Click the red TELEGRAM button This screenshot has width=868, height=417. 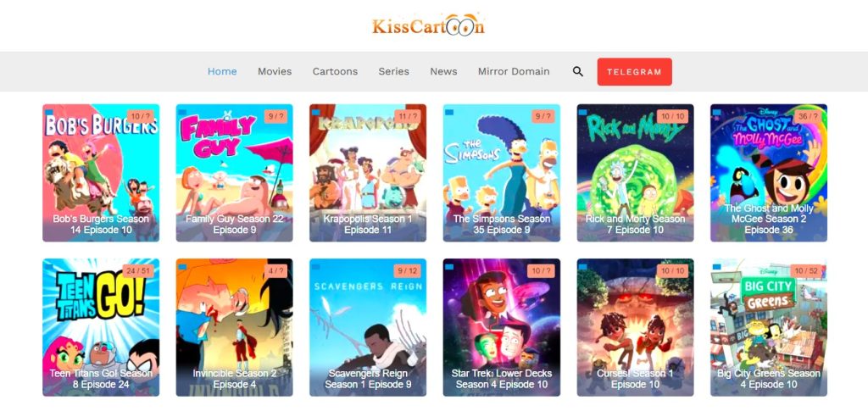pos(634,72)
